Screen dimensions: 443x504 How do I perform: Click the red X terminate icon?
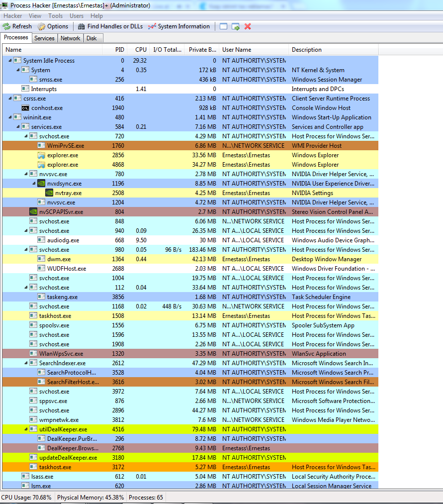click(248, 26)
